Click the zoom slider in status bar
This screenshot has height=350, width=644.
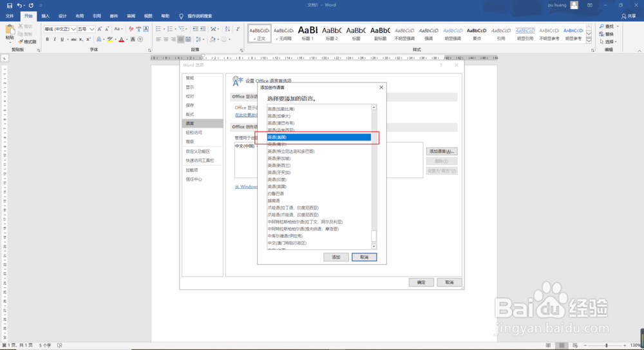coord(606,345)
